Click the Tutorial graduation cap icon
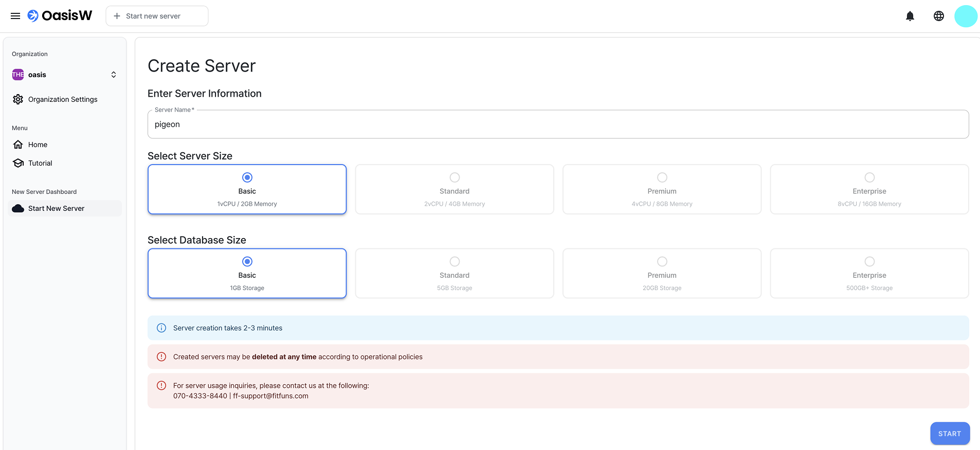The width and height of the screenshot is (980, 450). (x=18, y=163)
